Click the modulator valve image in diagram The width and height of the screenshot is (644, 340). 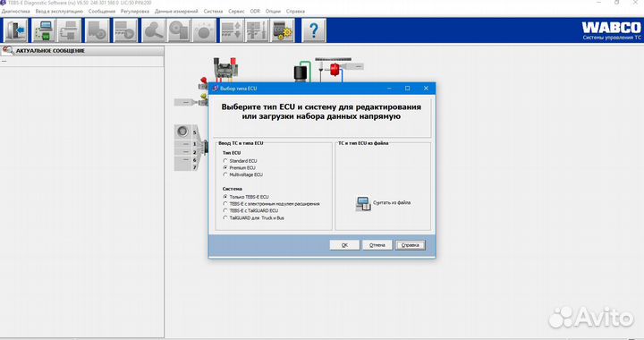225,69
